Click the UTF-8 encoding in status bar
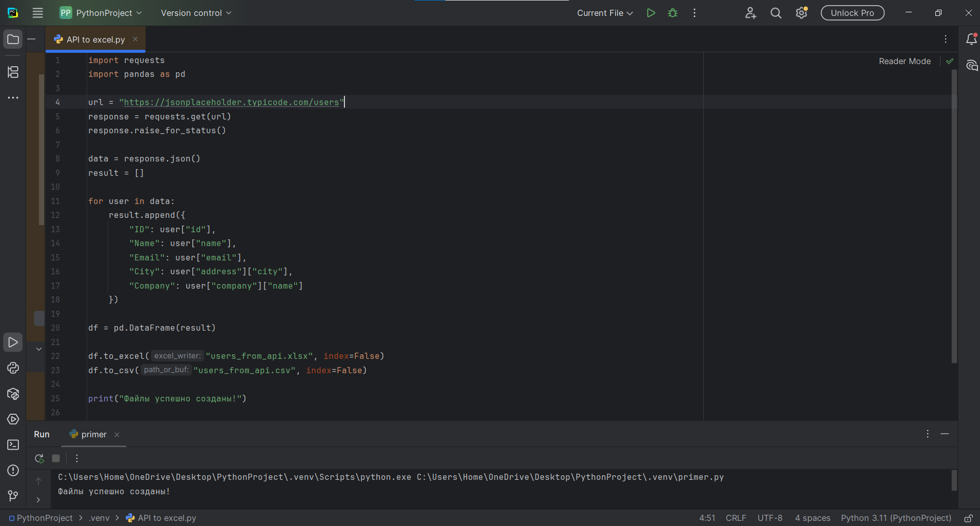Image resolution: width=980 pixels, height=526 pixels. [769, 518]
